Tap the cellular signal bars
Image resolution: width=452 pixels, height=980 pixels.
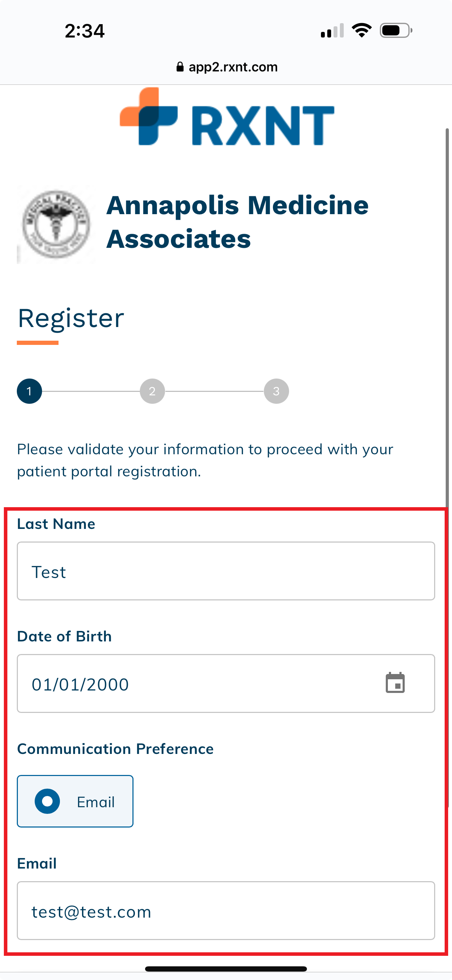coord(332,31)
